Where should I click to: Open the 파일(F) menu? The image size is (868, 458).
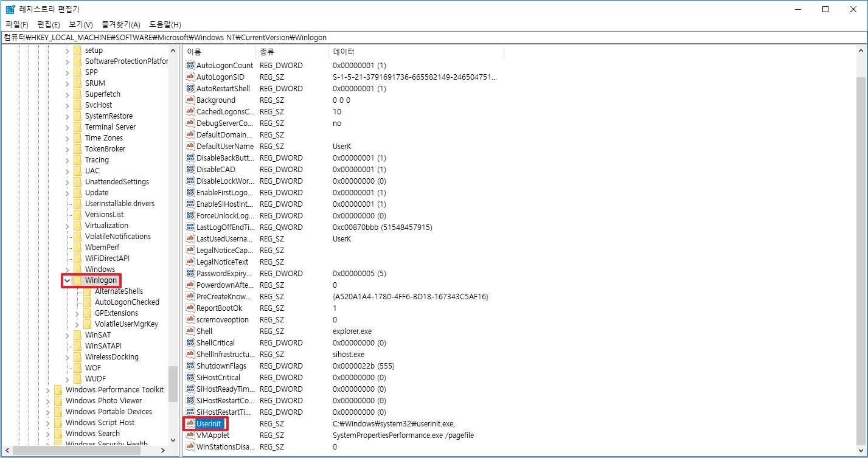[17, 24]
